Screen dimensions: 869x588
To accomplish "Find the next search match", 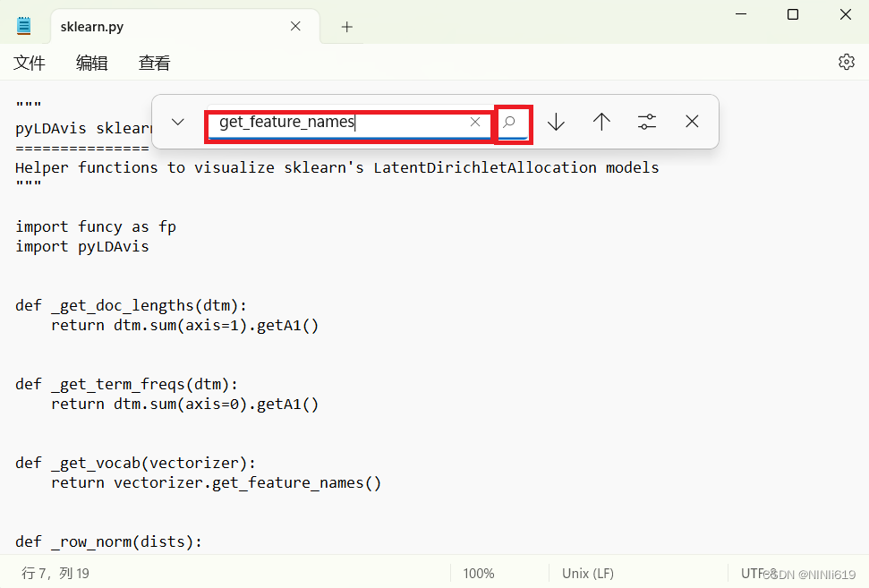I will (556, 121).
